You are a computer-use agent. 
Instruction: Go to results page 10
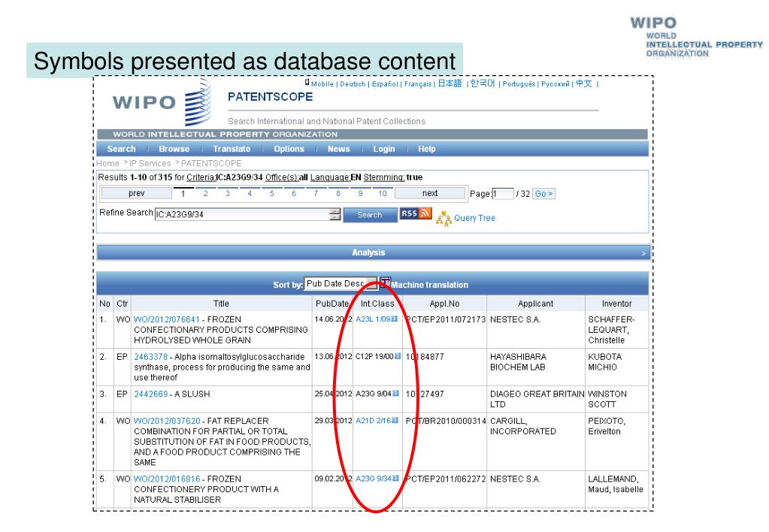click(383, 194)
